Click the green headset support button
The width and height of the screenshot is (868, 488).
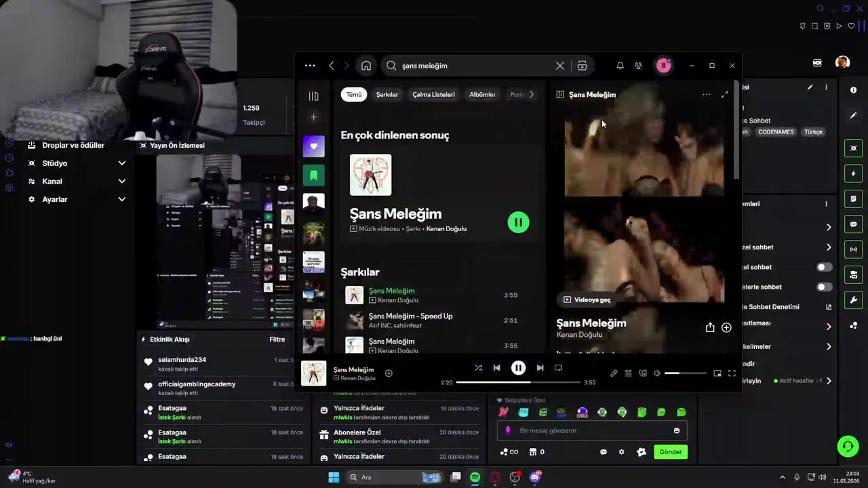848,446
